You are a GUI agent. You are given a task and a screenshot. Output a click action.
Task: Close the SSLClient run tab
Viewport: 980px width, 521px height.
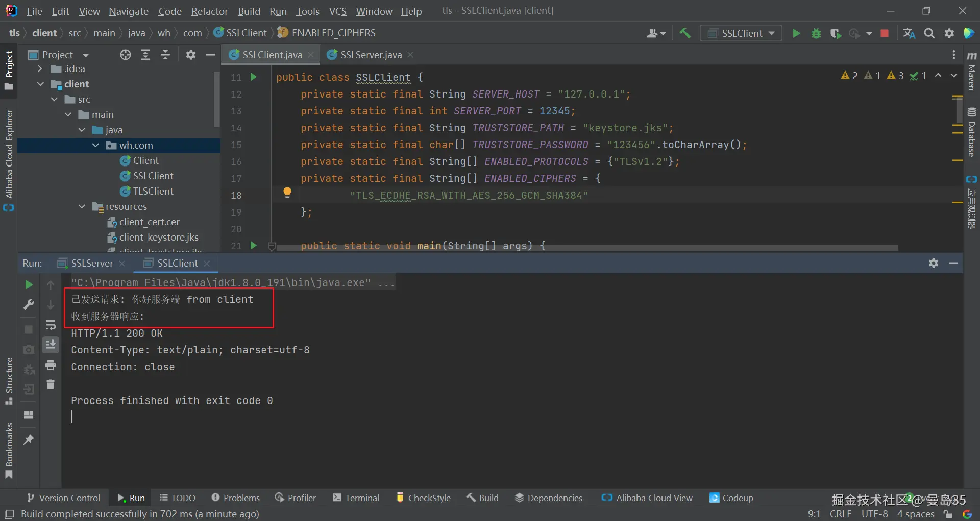(207, 263)
